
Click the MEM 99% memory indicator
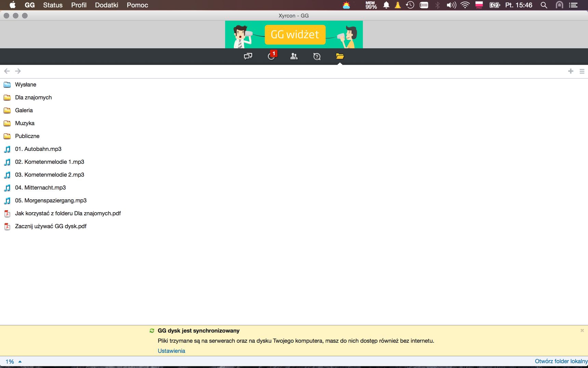click(x=371, y=5)
